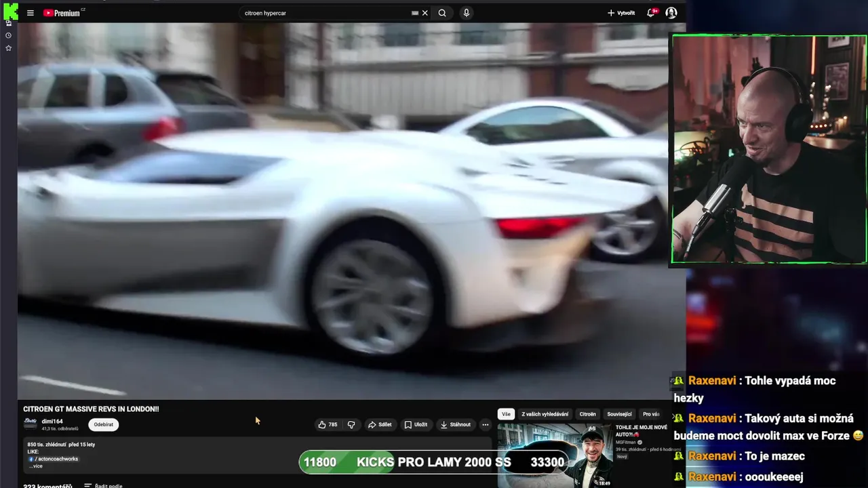Download the video via Stáhnout
Viewport: 868px width, 488px height.
coord(455,424)
